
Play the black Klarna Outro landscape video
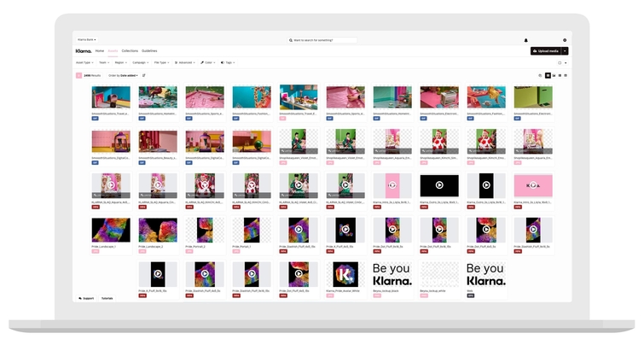click(x=439, y=185)
